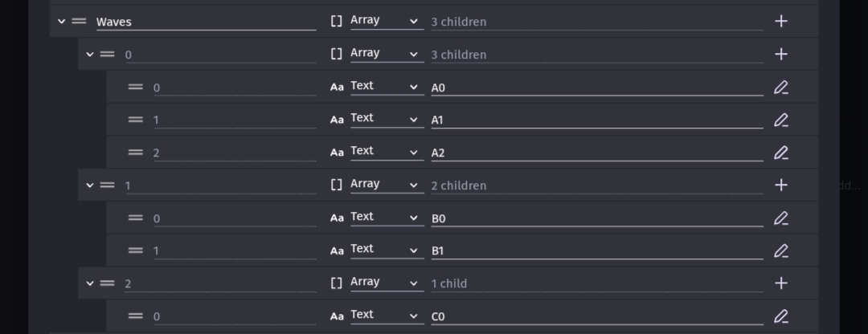
Task: Collapse the array with 2 children
Action: (x=90, y=185)
